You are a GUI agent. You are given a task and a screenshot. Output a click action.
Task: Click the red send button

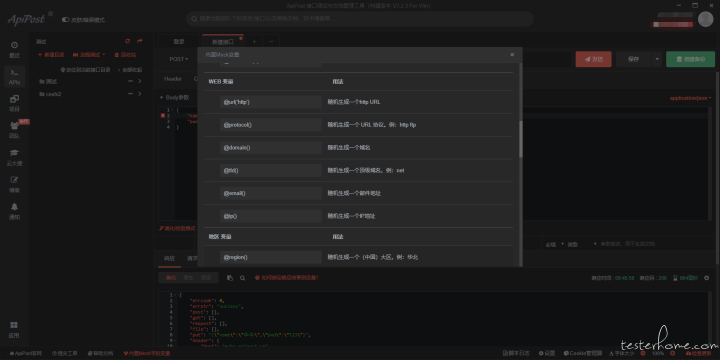point(593,59)
